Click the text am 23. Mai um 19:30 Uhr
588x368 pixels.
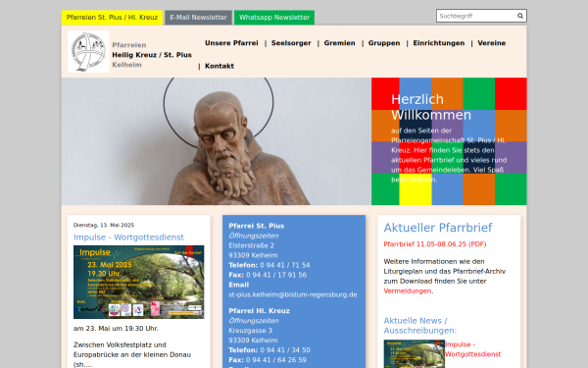point(116,329)
